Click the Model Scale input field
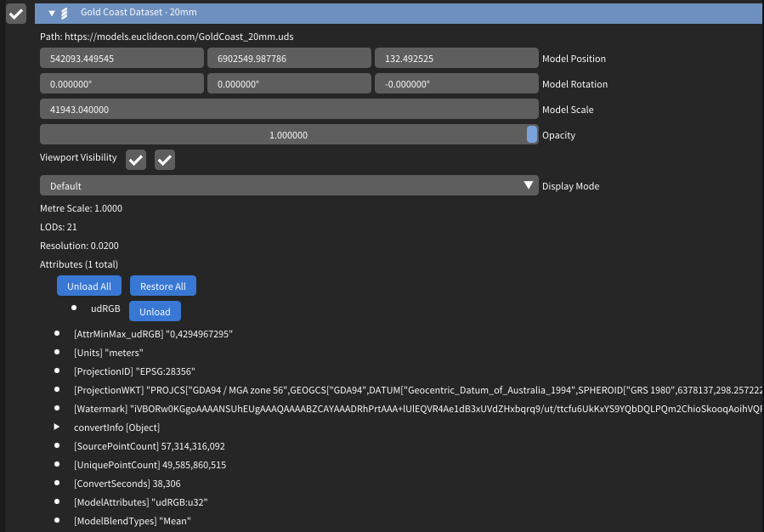The height and width of the screenshot is (532, 764). 289,110
